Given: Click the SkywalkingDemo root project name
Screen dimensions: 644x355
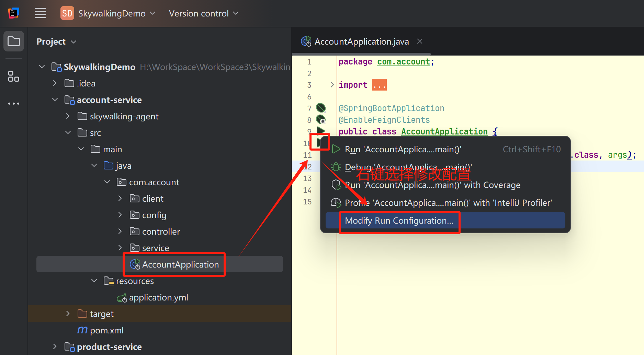Looking at the screenshot, I should click(100, 67).
